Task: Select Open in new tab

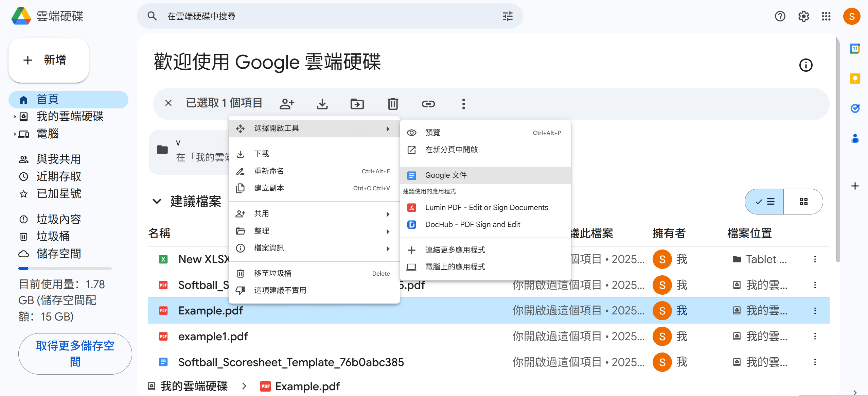Action: [x=485, y=150]
